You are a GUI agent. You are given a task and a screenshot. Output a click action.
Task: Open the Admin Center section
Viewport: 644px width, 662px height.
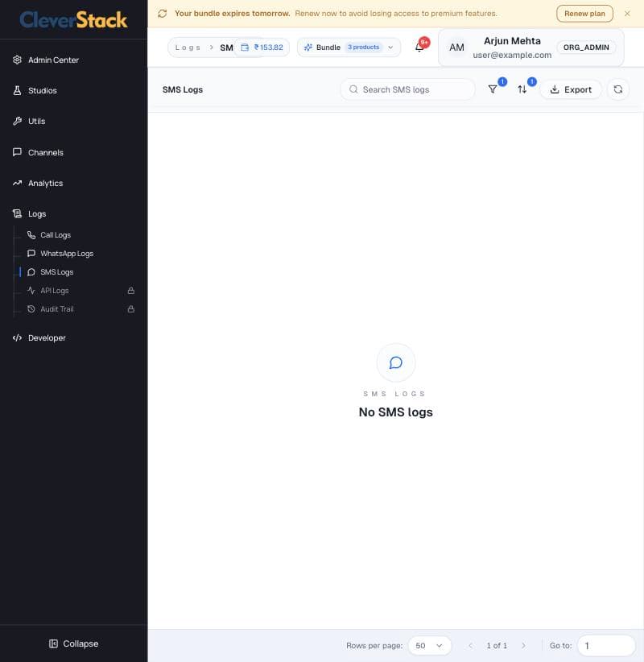[x=73, y=60]
